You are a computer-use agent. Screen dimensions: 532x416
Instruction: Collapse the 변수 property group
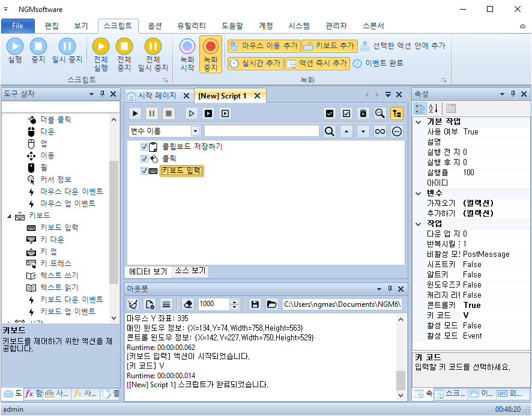pos(419,193)
